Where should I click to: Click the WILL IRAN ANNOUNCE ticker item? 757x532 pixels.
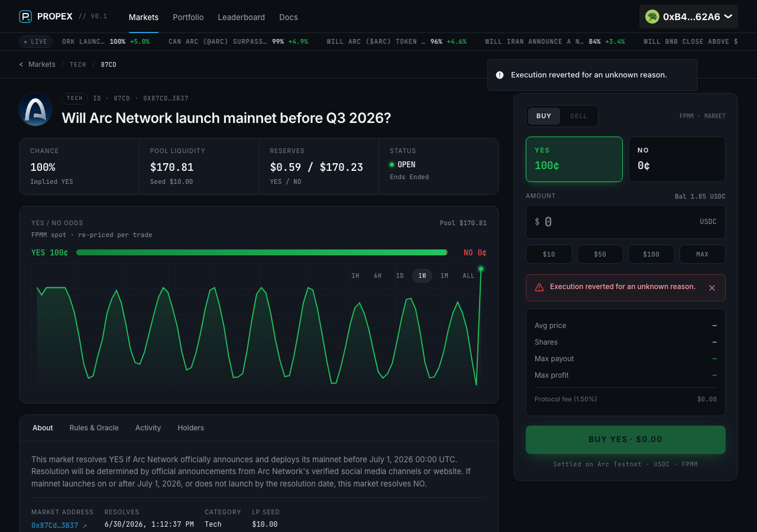click(x=554, y=42)
